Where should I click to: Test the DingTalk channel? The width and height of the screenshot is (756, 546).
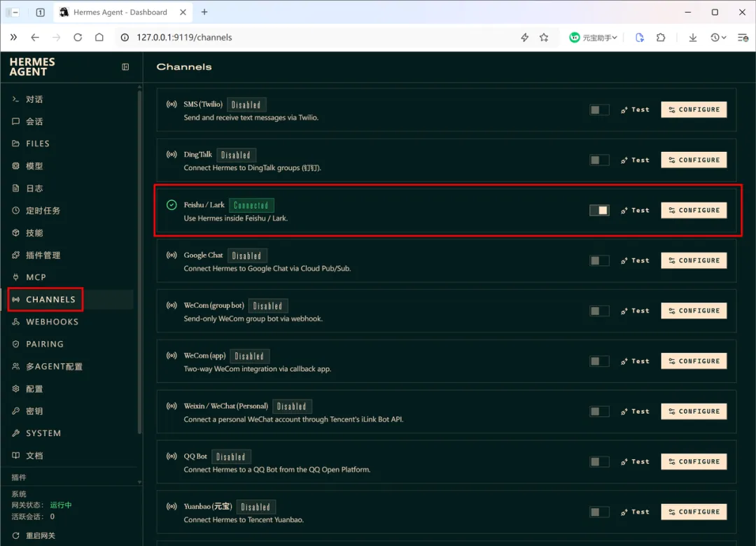pos(635,160)
